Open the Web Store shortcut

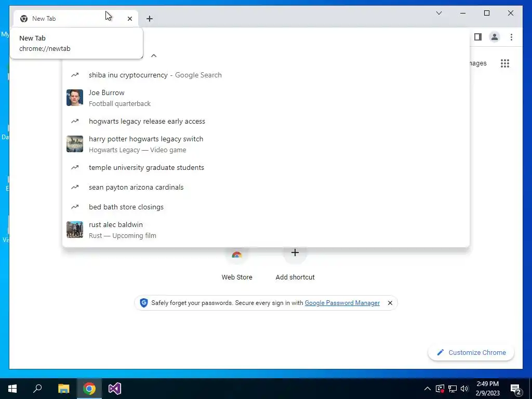pos(237,264)
